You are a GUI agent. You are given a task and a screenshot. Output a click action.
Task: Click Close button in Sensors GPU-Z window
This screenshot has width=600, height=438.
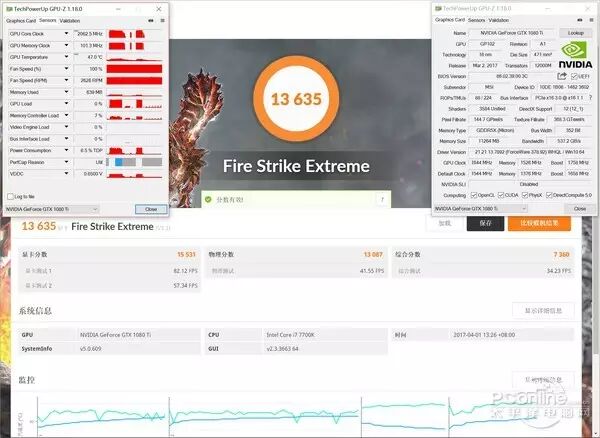coord(151,209)
